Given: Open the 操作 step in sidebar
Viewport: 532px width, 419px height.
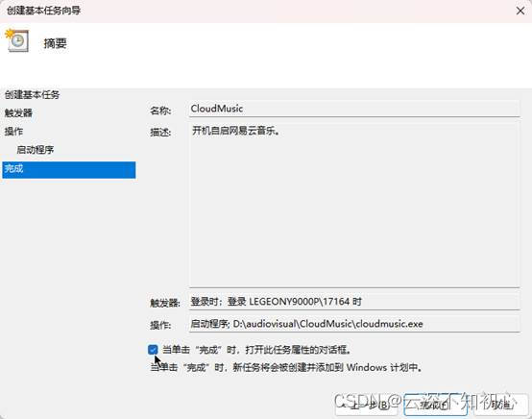Looking at the screenshot, I should coord(13,131).
